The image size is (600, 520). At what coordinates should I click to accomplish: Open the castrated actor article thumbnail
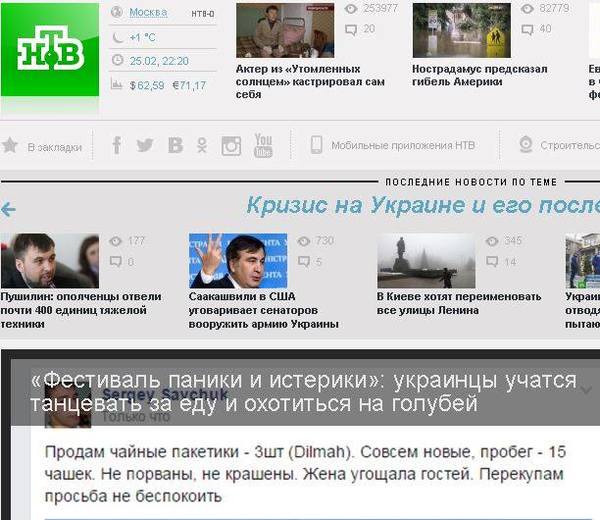click(x=285, y=31)
